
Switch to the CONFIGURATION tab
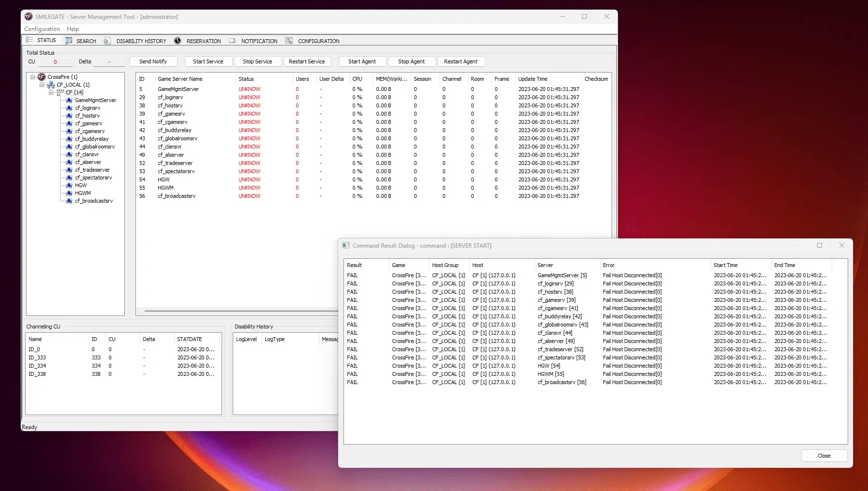click(x=313, y=41)
